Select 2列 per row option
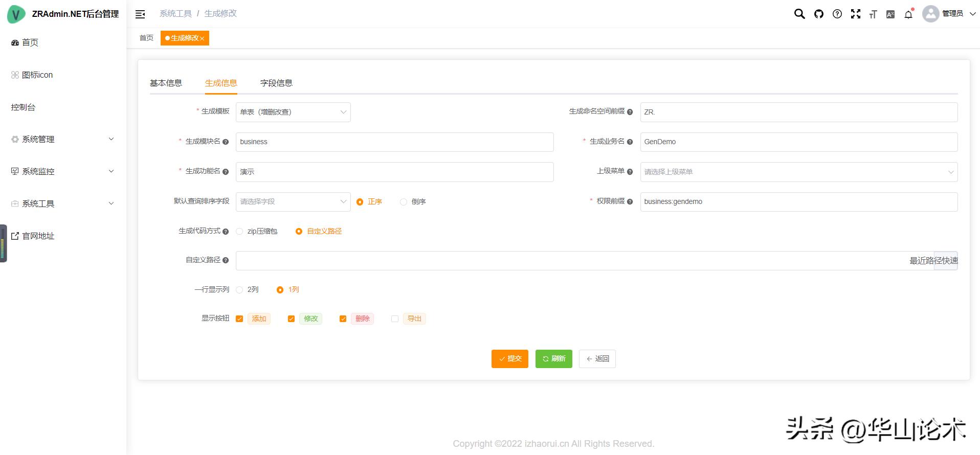This screenshot has width=980, height=455. tap(239, 290)
